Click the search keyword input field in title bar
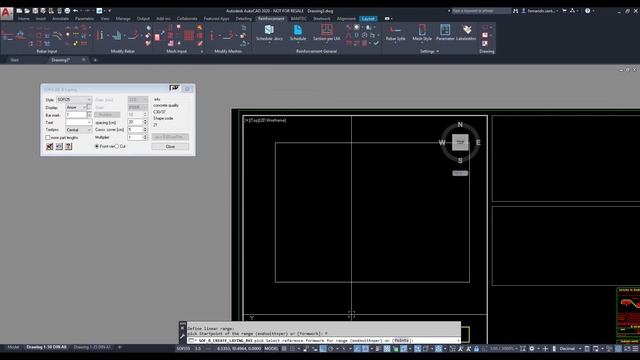Screen dimensions: 640x360 (x=482, y=11)
